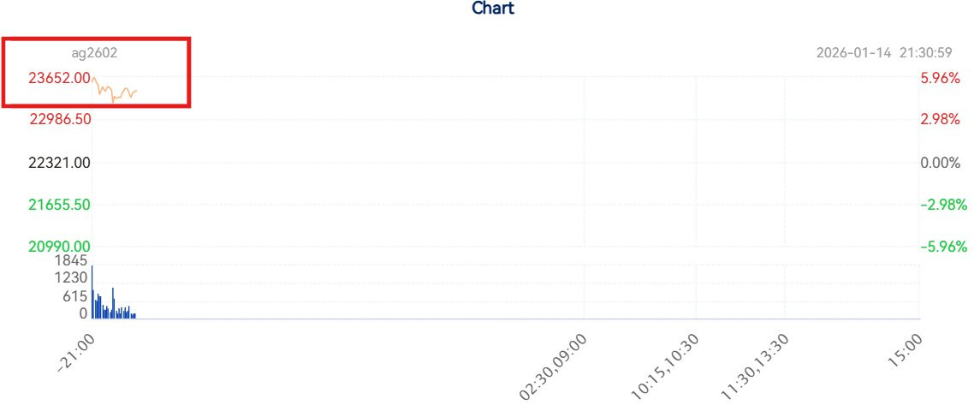
Task: Click the 10:15,10:30 time axis marker
Action: [665, 366]
